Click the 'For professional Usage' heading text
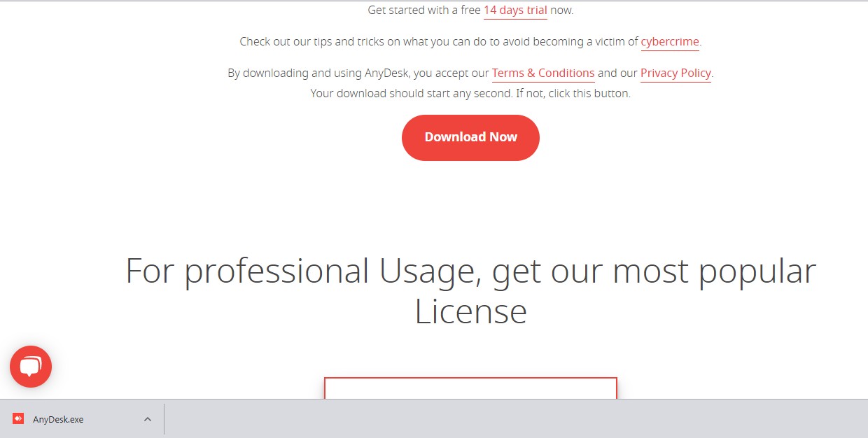The height and width of the screenshot is (438, 868). [x=470, y=290]
